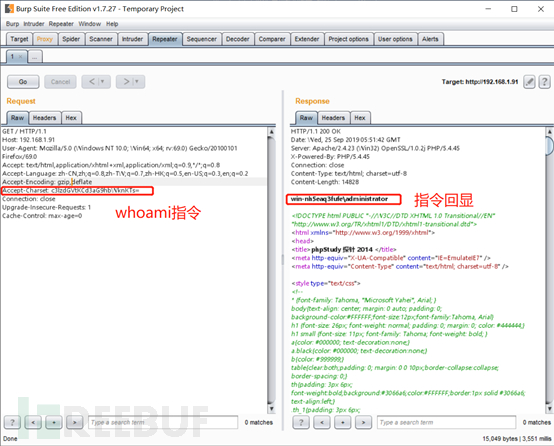This screenshot has height=446, width=554.
Task: Open a new Repeater tab with the ... tab
Action: [35, 57]
